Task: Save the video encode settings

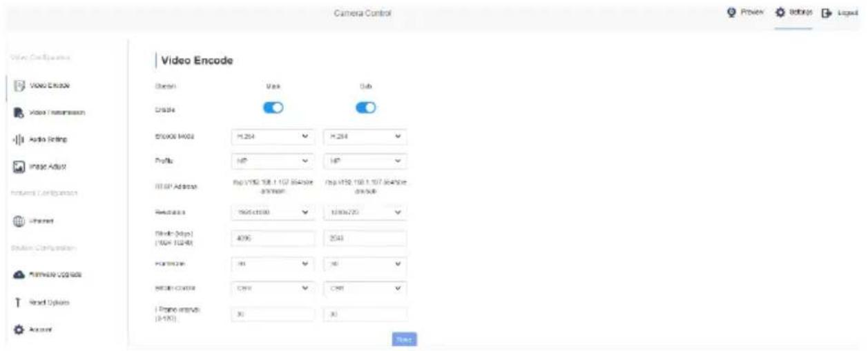Action: point(405,339)
